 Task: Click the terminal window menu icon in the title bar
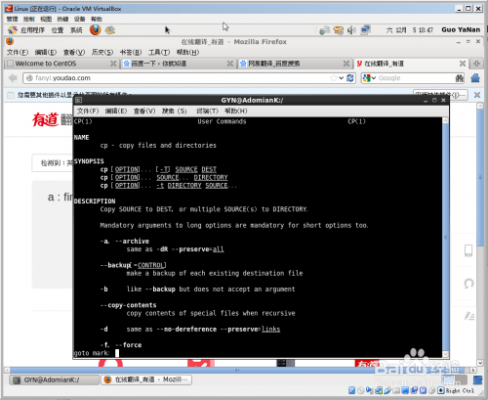(x=78, y=100)
